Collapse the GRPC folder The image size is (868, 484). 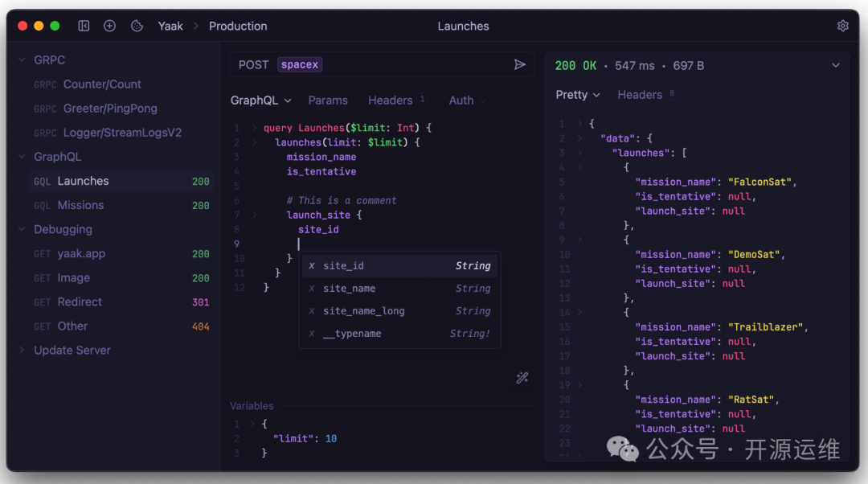(23, 60)
